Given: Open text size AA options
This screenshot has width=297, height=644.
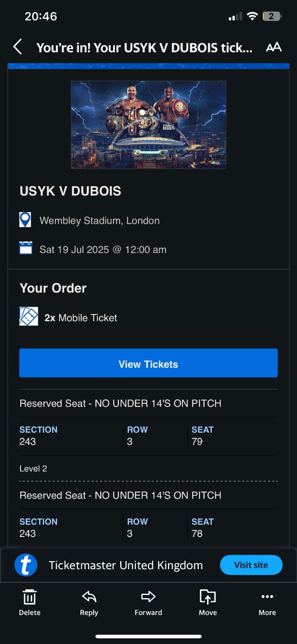Looking at the screenshot, I should (274, 47).
